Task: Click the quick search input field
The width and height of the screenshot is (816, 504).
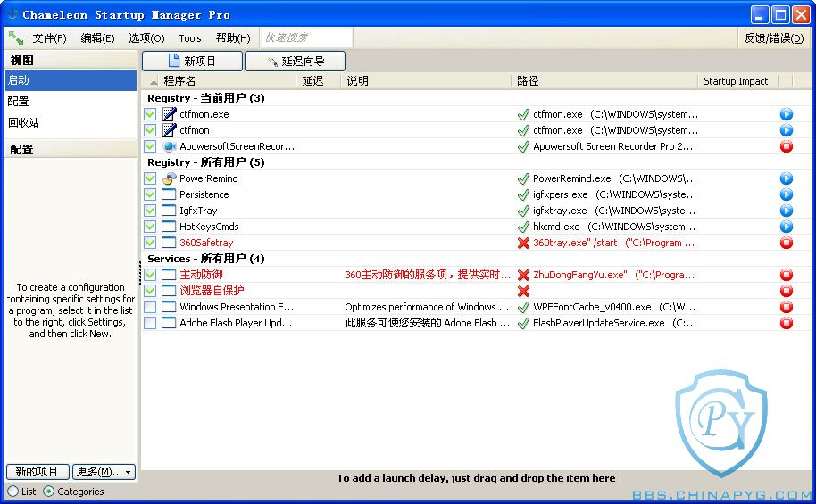Action: tap(306, 38)
